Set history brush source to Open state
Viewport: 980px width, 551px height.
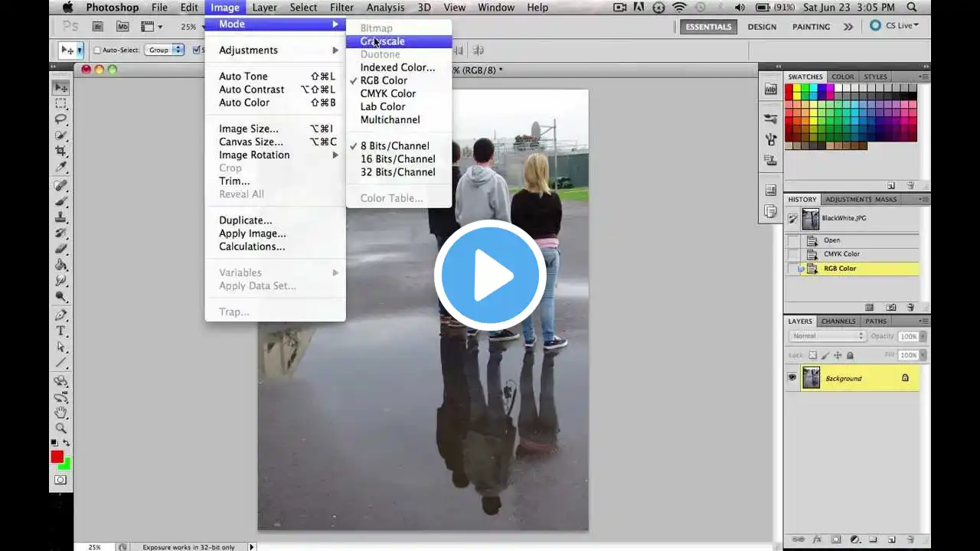pos(793,240)
